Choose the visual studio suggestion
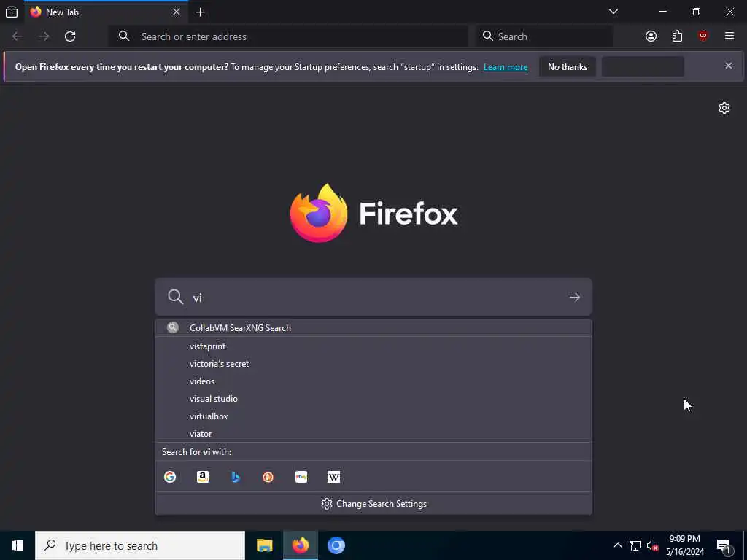Image resolution: width=747 pixels, height=560 pixels. [x=373, y=399]
